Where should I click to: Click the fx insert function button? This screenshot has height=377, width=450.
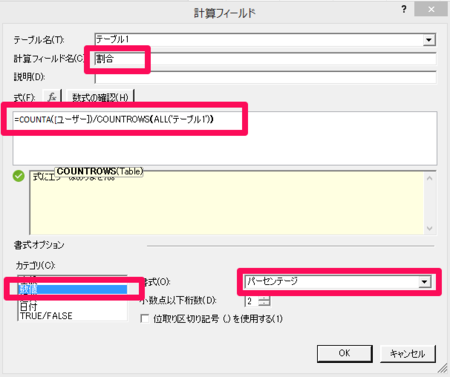(x=52, y=97)
